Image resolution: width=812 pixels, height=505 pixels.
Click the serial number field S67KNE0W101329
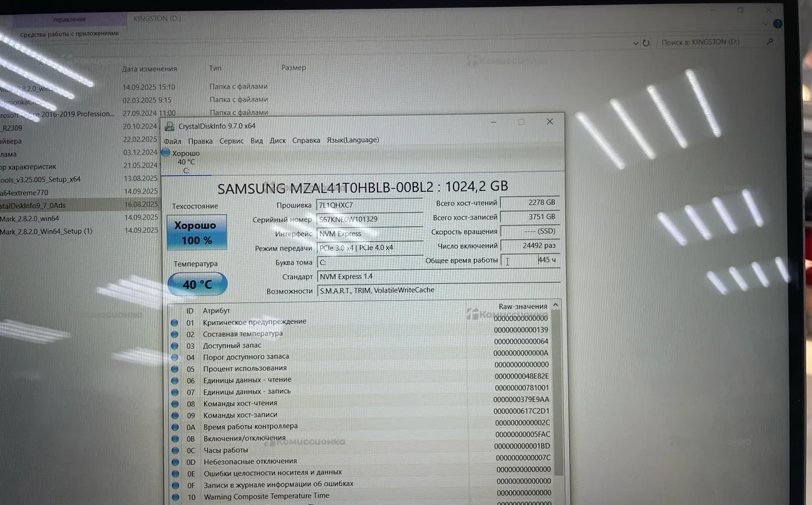[x=370, y=219]
